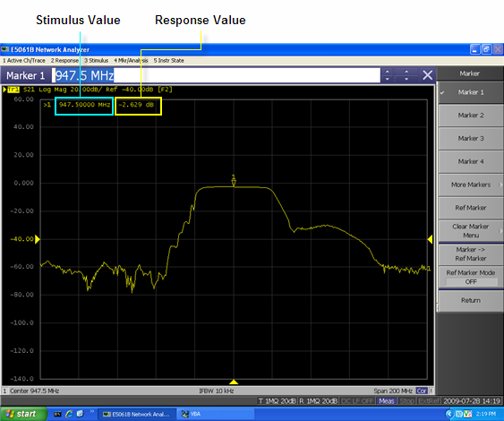Click the taskbar clock 2:19 PM

pos(486,414)
